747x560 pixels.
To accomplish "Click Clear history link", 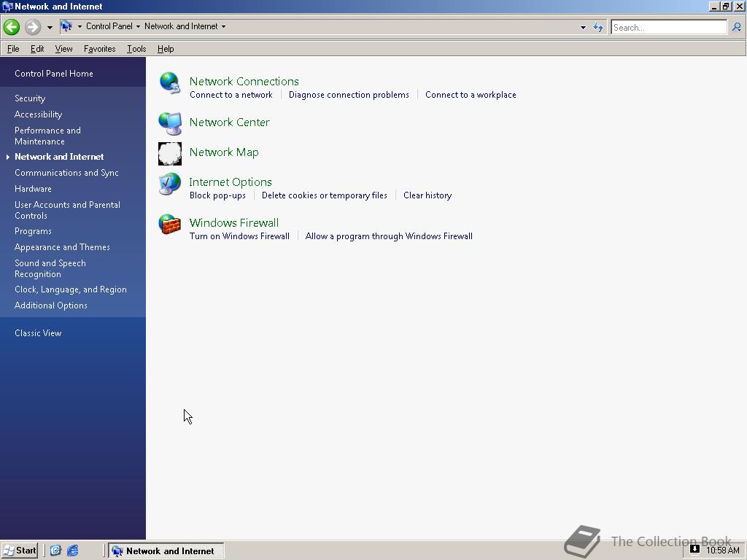I will click(x=427, y=195).
